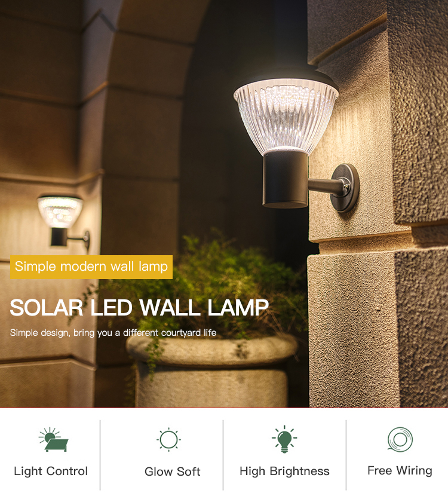Click the solar panel Light Control icon

(x=53, y=439)
